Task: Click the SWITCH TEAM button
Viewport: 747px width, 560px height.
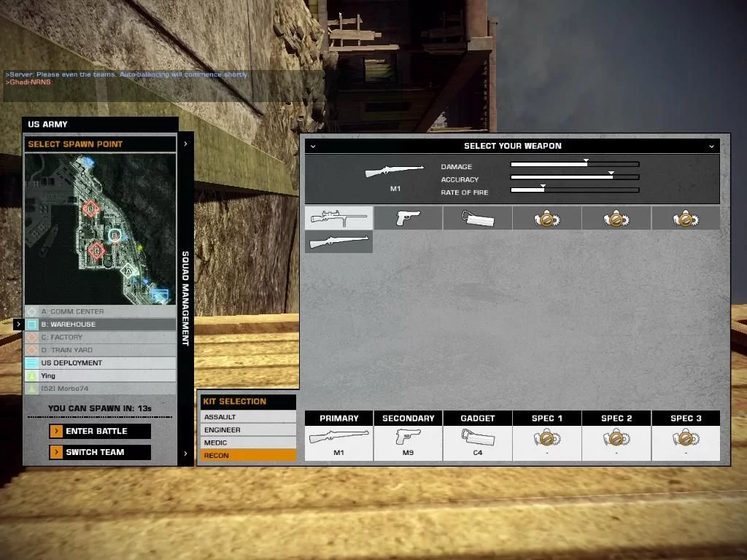Action: [100, 452]
